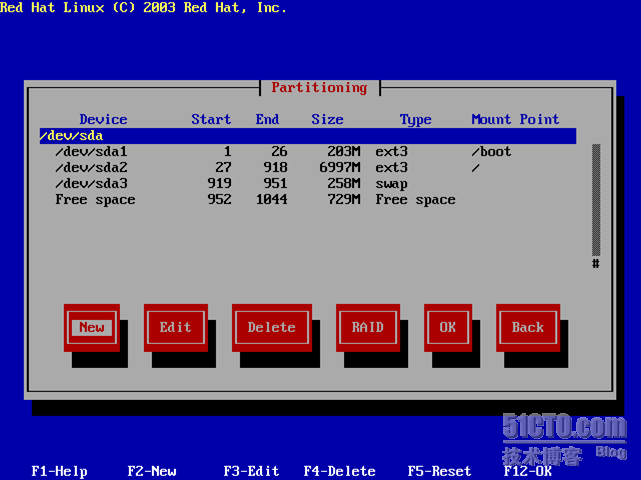This screenshot has width=641, height=480.
Task: Click the End column header
Action: (x=267, y=119)
